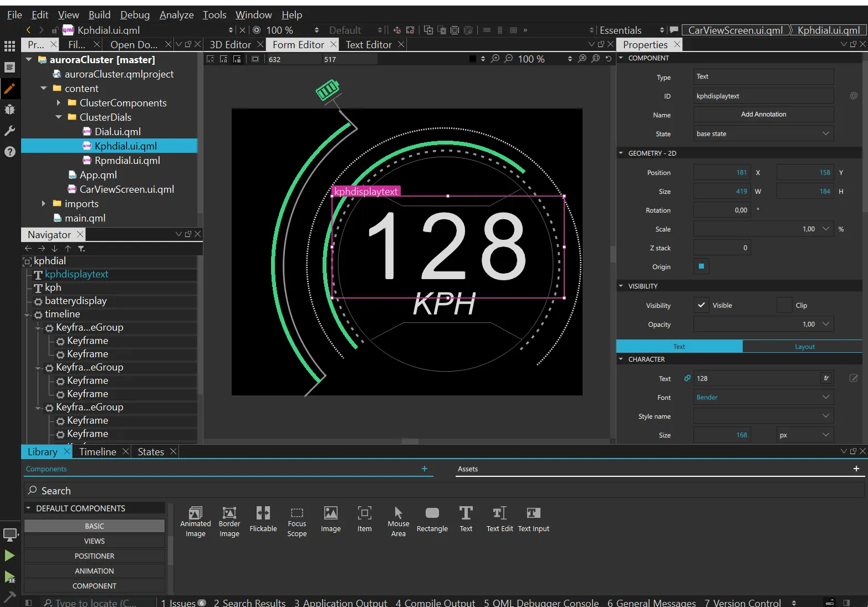Open Debug mode bug icon
868x607 pixels.
[9, 110]
